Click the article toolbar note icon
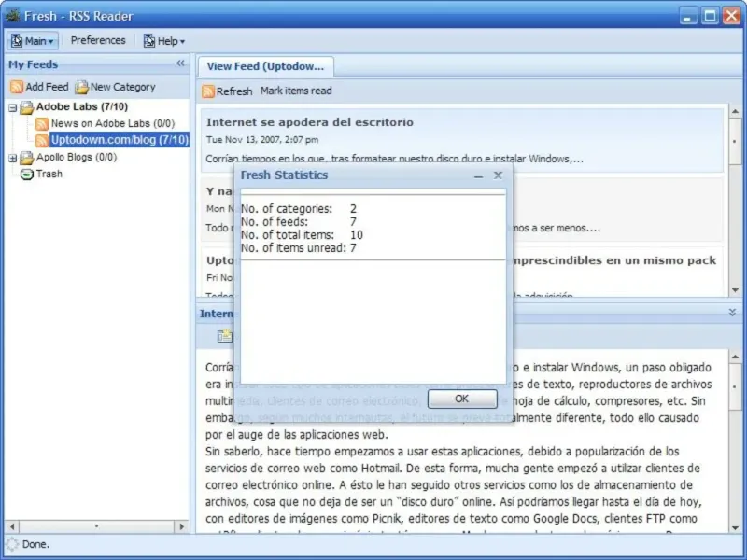The height and width of the screenshot is (560, 747). pos(224,336)
